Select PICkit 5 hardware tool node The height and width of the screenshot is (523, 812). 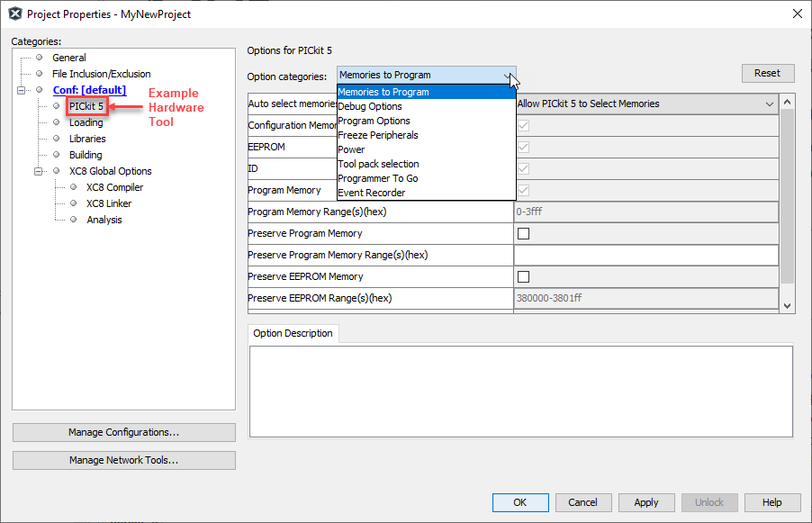point(86,106)
